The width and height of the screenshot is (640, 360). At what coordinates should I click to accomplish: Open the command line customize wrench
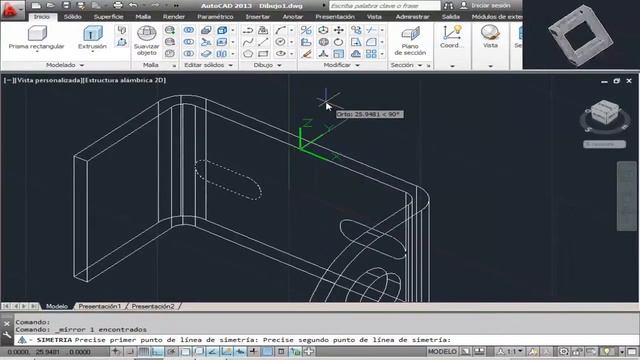coord(7,335)
